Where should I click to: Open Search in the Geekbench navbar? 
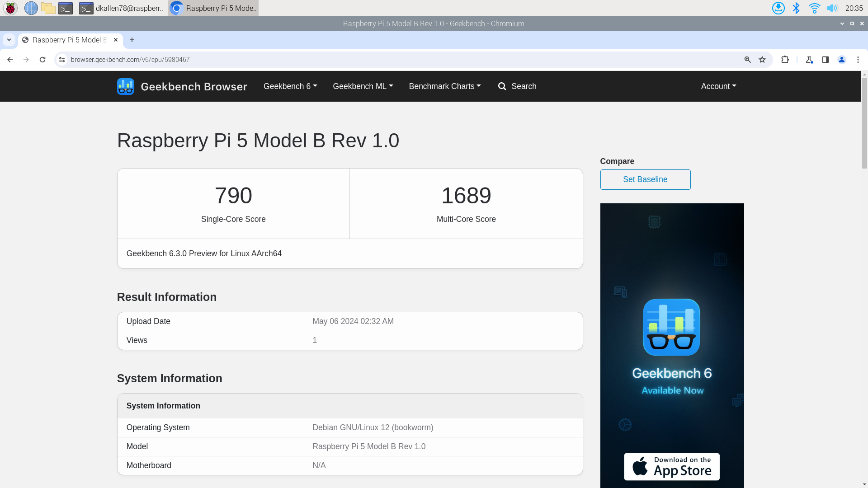(517, 86)
